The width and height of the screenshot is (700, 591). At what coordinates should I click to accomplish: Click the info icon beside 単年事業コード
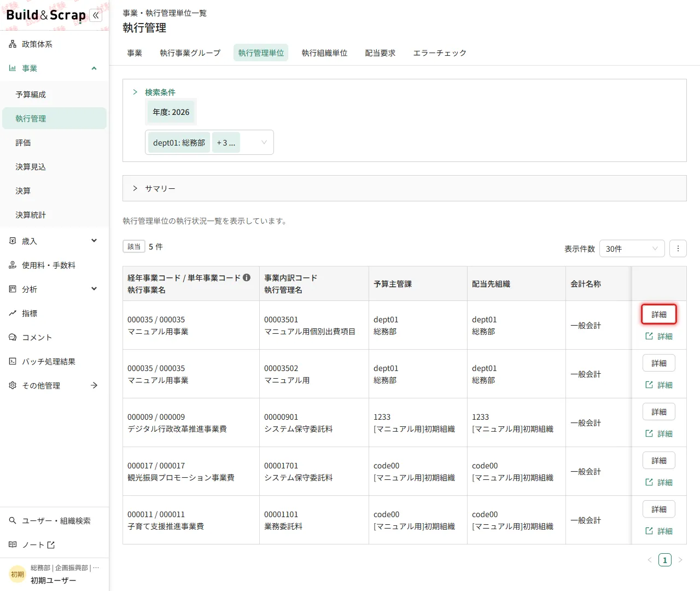click(x=247, y=277)
